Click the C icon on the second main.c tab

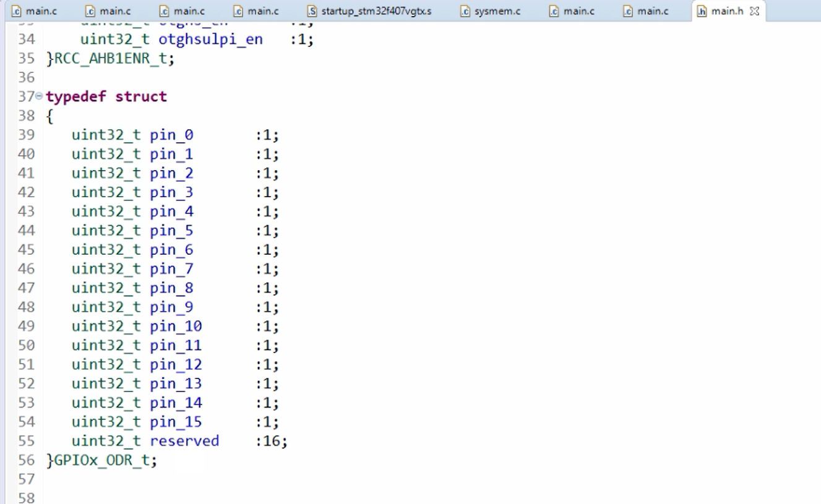91,11
